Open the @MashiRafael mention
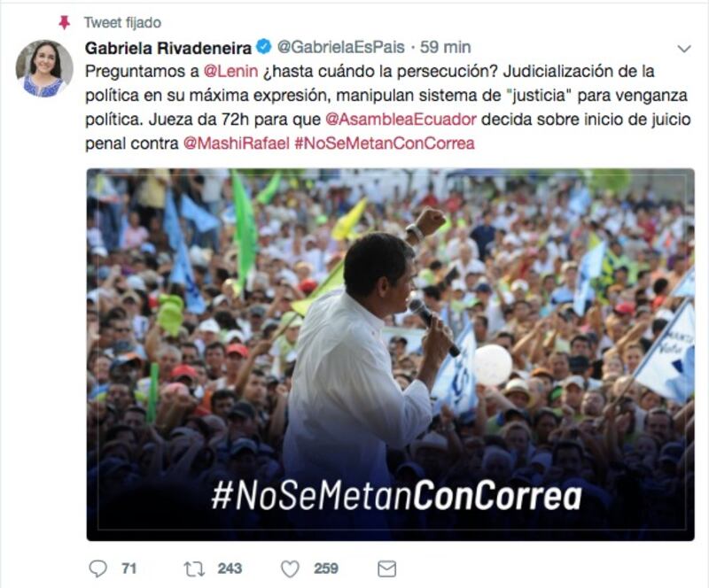 coord(236,143)
